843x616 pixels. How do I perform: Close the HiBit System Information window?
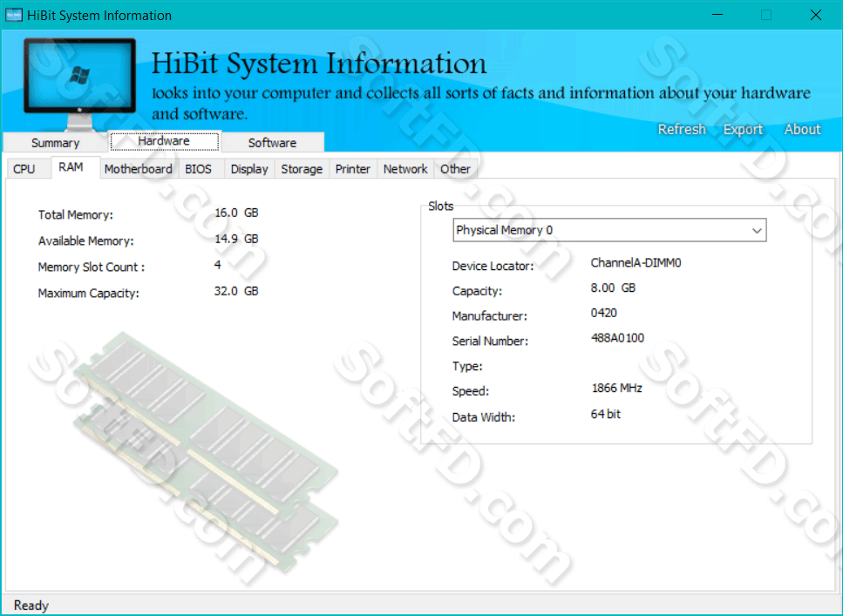816,15
